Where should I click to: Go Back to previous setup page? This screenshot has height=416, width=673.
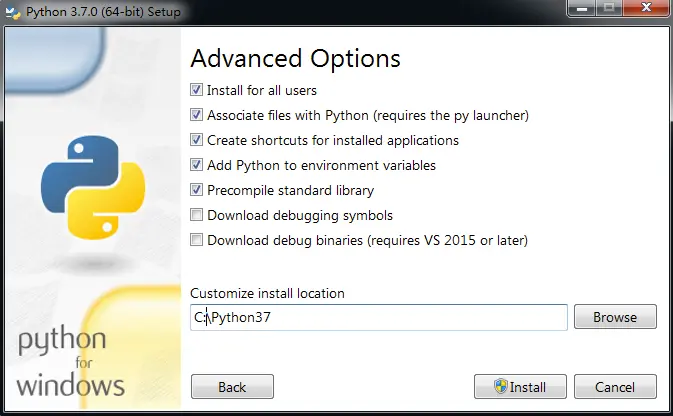(x=232, y=387)
